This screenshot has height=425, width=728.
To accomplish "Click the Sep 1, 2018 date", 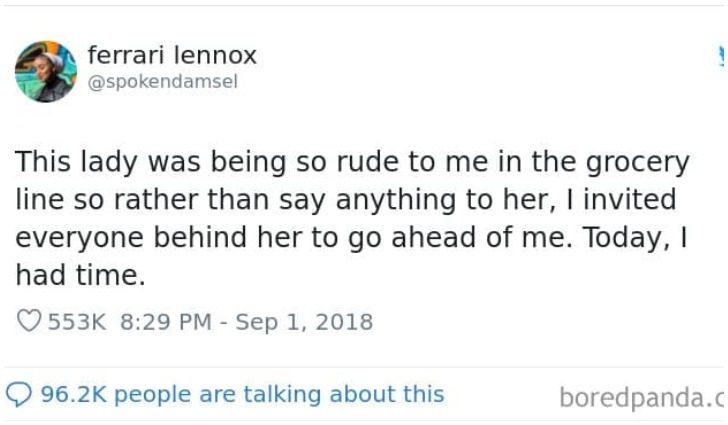I will (304, 322).
